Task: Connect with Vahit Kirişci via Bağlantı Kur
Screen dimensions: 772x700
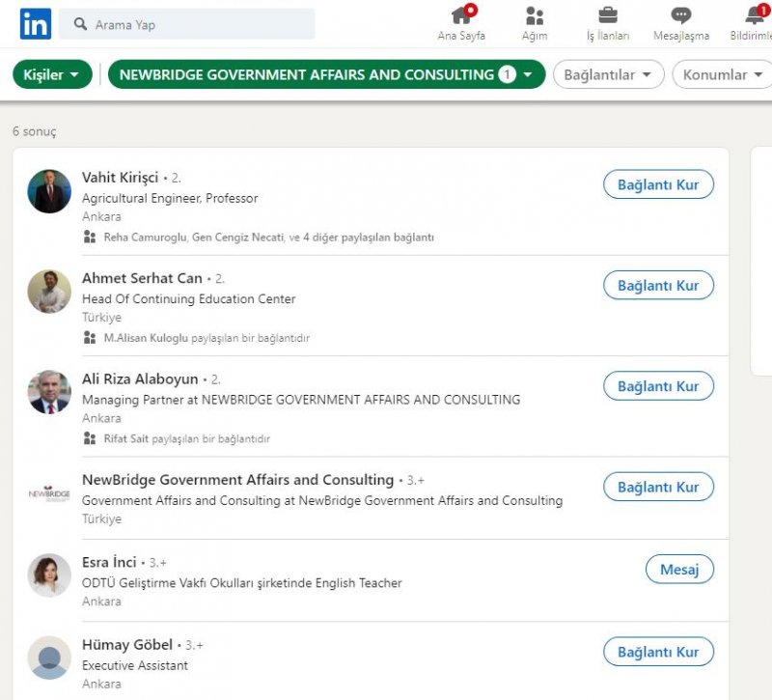Action: pos(658,184)
